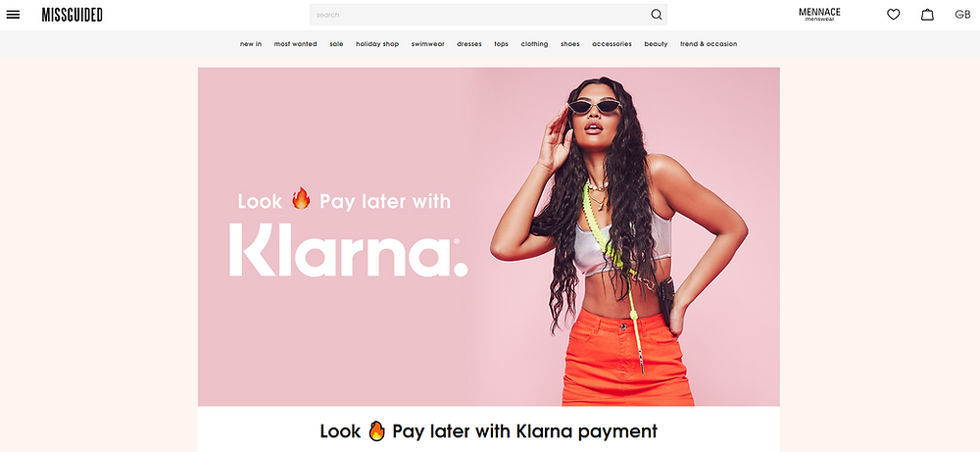Open the Mennace menswear link
Image resolution: width=980 pixels, height=452 pixels.
[819, 15]
